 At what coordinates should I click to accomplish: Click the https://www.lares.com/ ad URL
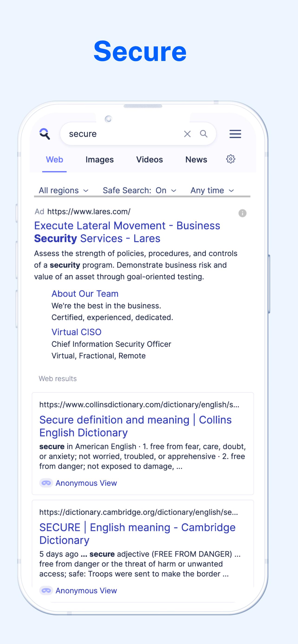[89, 211]
